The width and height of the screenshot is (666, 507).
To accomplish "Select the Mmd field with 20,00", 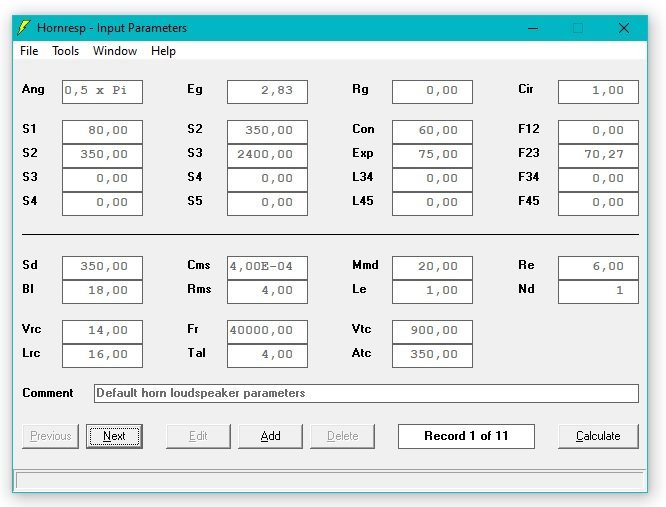I will pos(432,268).
